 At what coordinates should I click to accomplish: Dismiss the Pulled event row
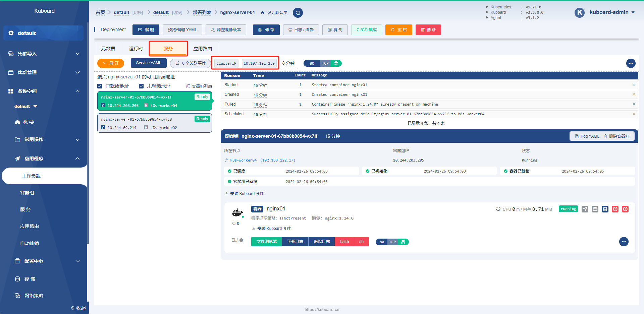[x=634, y=104]
